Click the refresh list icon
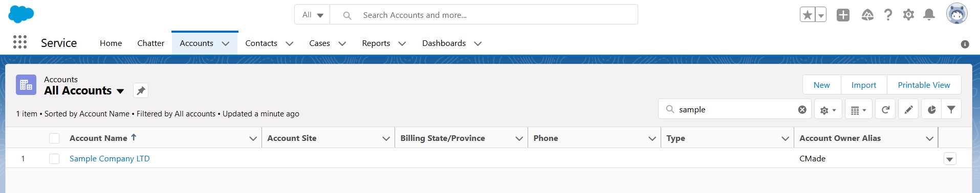980x193 pixels. (x=885, y=109)
